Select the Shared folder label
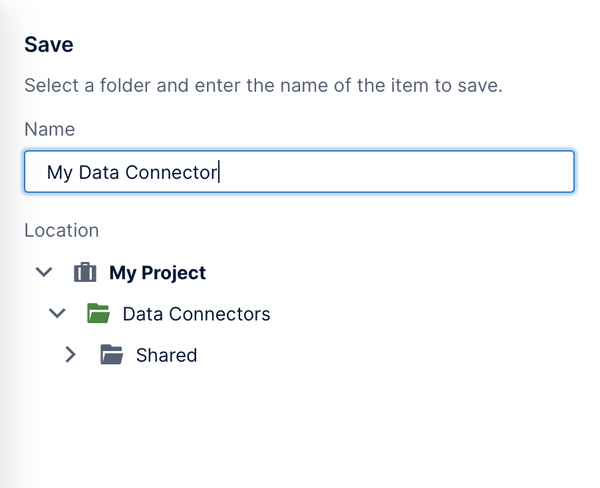 pyautogui.click(x=166, y=355)
